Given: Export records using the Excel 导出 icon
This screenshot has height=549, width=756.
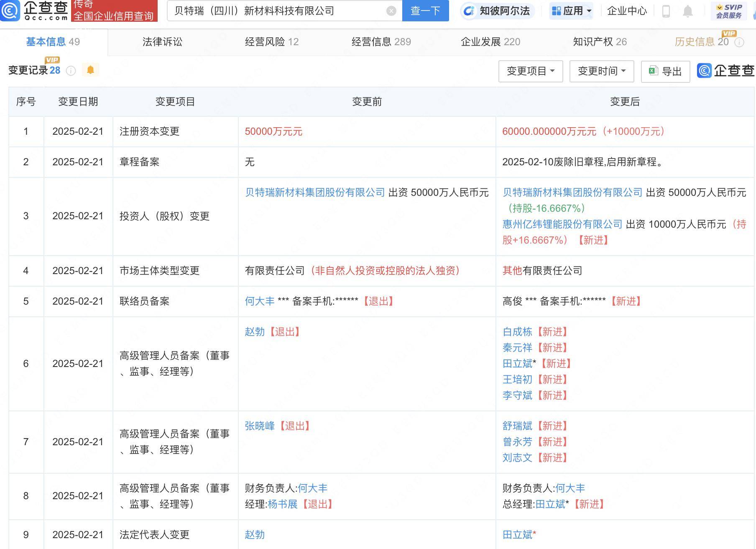Looking at the screenshot, I should [653, 71].
